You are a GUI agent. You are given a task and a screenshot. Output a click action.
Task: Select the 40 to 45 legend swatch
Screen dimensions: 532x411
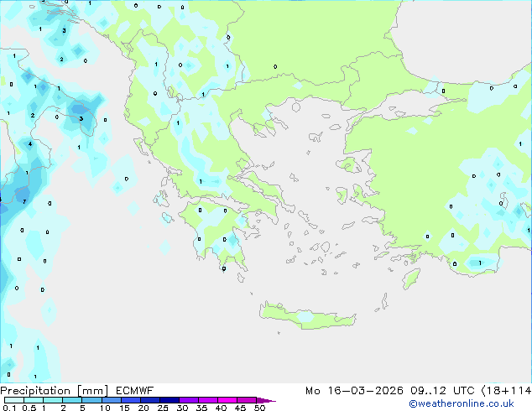(x=227, y=400)
